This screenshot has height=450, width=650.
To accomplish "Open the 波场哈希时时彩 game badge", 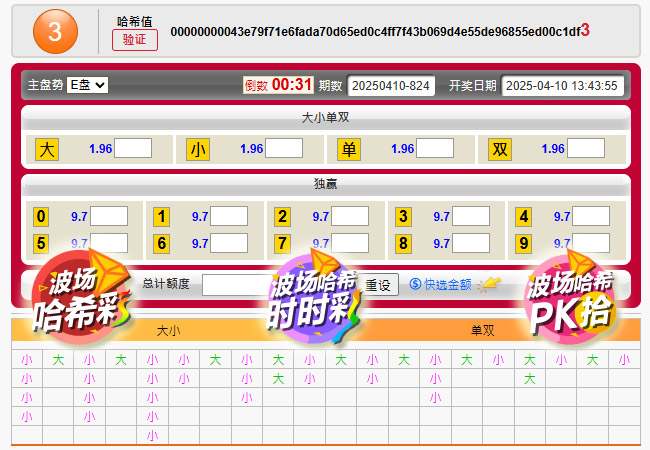I will [311, 300].
